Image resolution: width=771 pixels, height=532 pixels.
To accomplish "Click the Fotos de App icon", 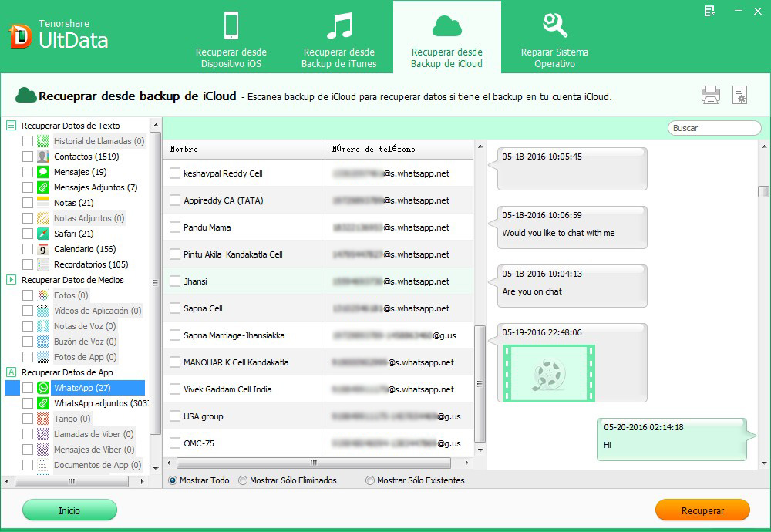I will (43, 357).
